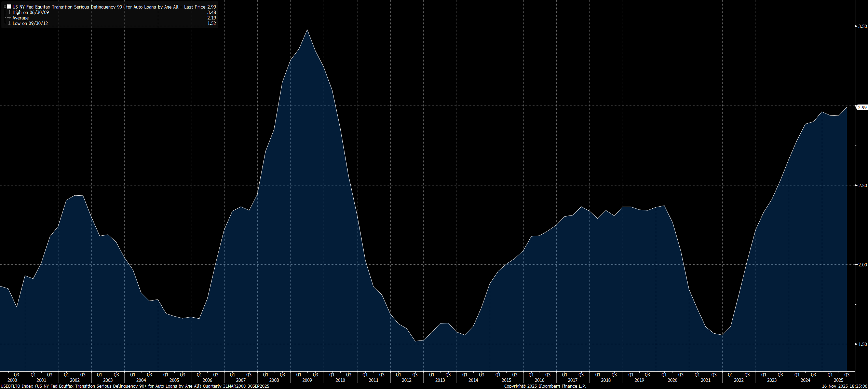
Task: Click the Average marker icon in legend
Action: pyautogui.click(x=9, y=18)
